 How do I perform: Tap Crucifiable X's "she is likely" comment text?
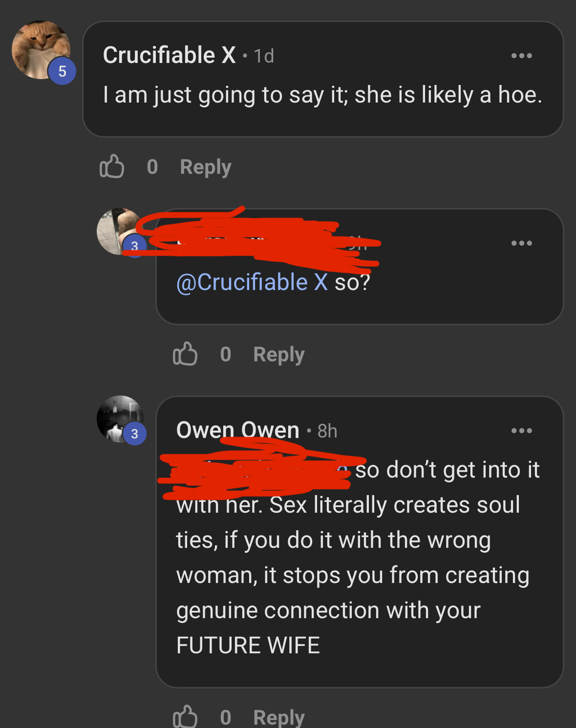click(x=322, y=95)
